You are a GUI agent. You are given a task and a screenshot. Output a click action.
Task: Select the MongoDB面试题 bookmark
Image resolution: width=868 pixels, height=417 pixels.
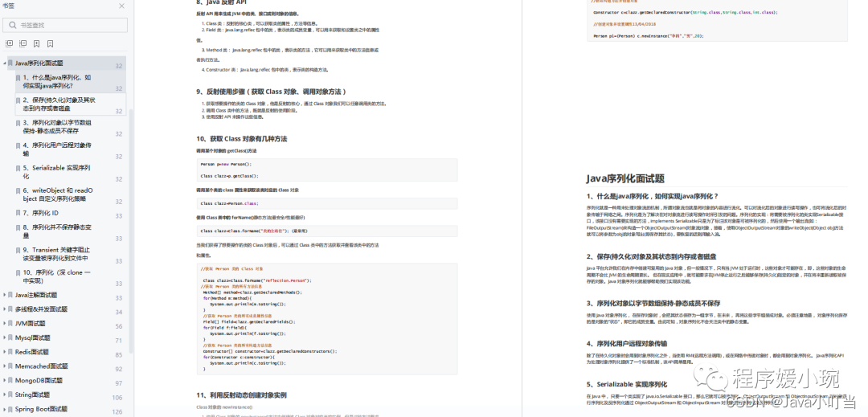point(39,381)
